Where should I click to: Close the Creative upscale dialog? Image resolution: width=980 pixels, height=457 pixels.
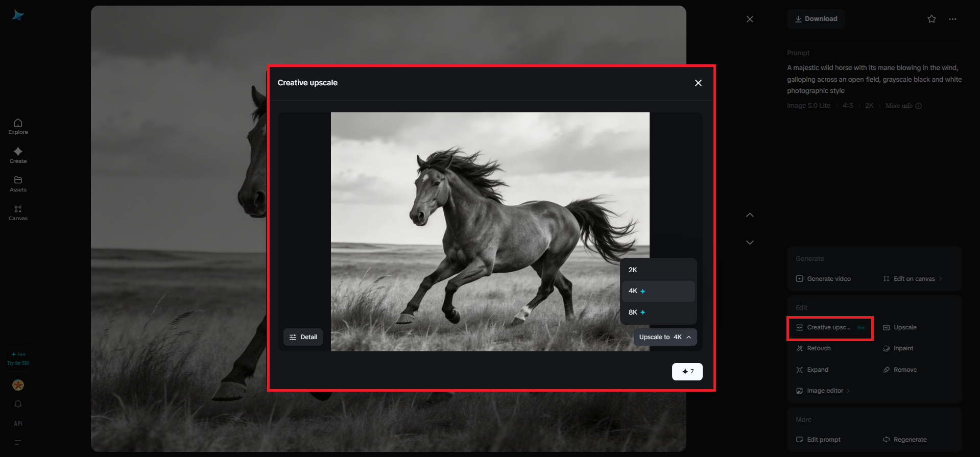698,83
